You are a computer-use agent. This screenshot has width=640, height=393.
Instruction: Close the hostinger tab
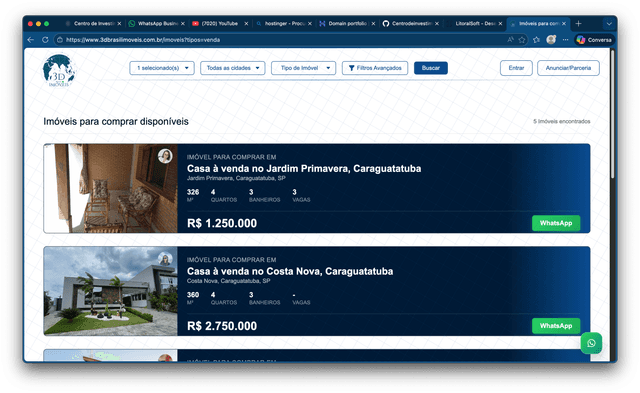pyautogui.click(x=310, y=24)
